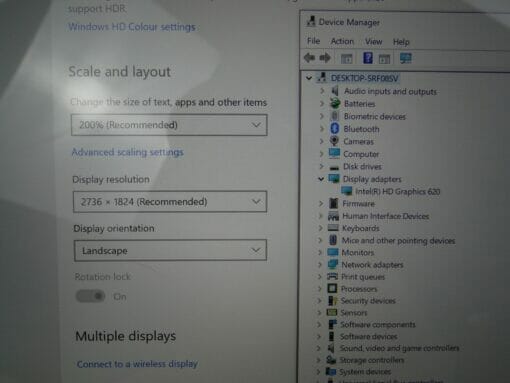The width and height of the screenshot is (510, 383).
Task: Click the Sensors icon
Action: click(332, 312)
